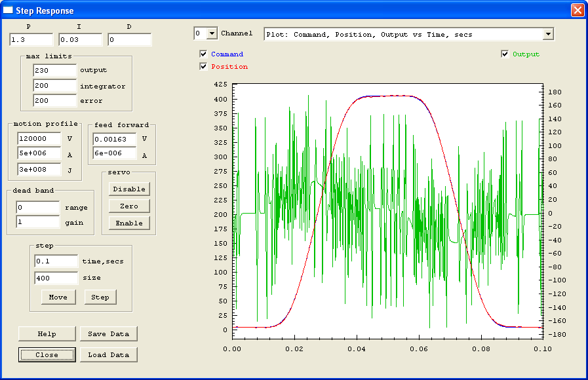This screenshot has width=588, height=380.
Task: Click the max limits output field
Action: tap(54, 70)
